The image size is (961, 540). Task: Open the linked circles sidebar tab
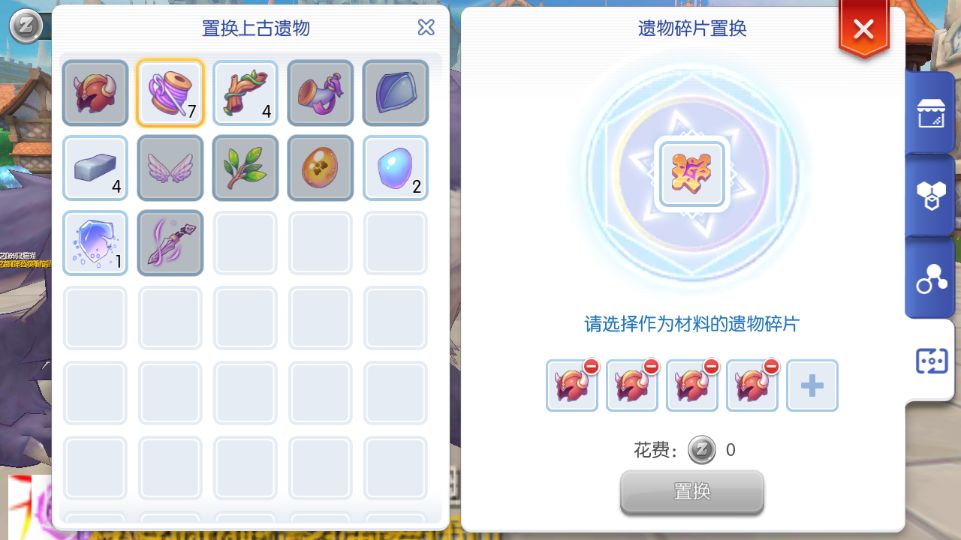pos(930,279)
